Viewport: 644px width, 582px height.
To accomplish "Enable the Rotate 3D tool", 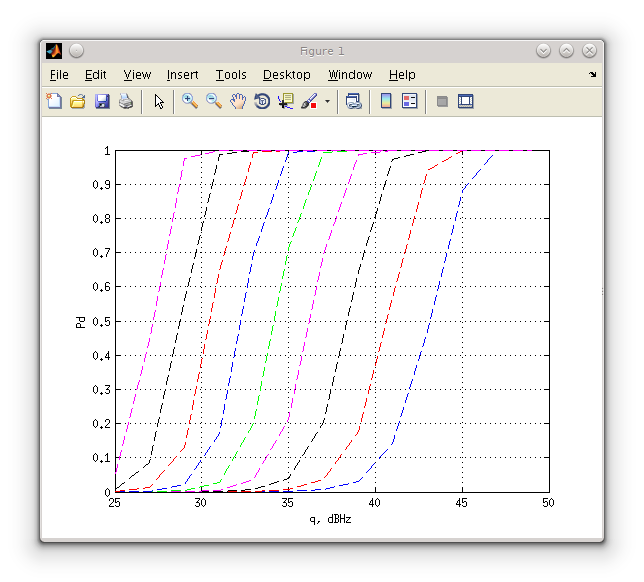I will pyautogui.click(x=262, y=101).
